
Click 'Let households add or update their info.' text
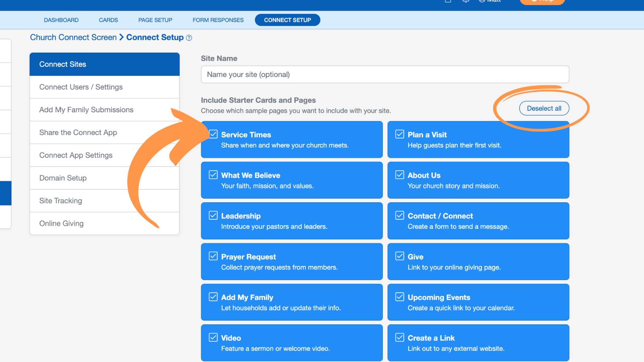coord(281,308)
